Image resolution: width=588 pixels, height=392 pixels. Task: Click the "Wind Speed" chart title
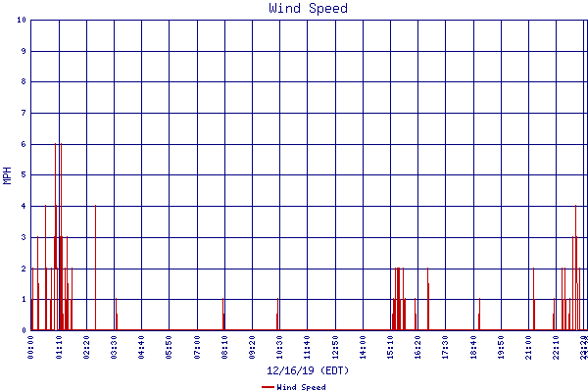tap(308, 8)
